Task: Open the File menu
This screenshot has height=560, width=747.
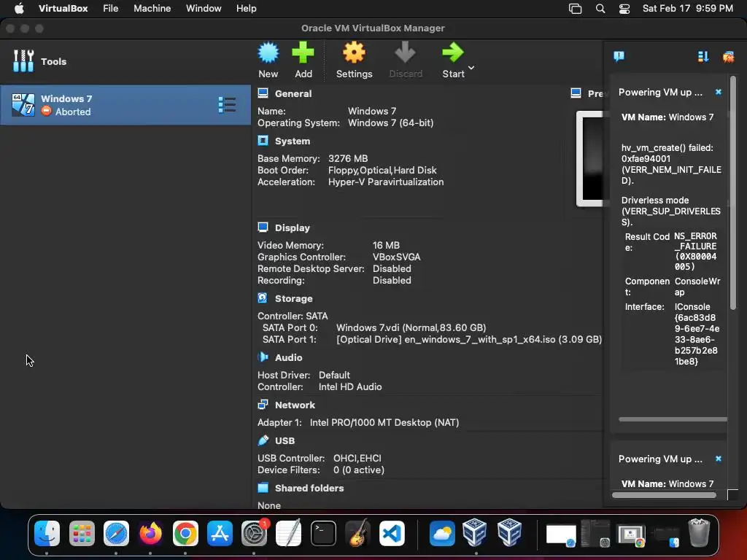Action: (x=111, y=9)
